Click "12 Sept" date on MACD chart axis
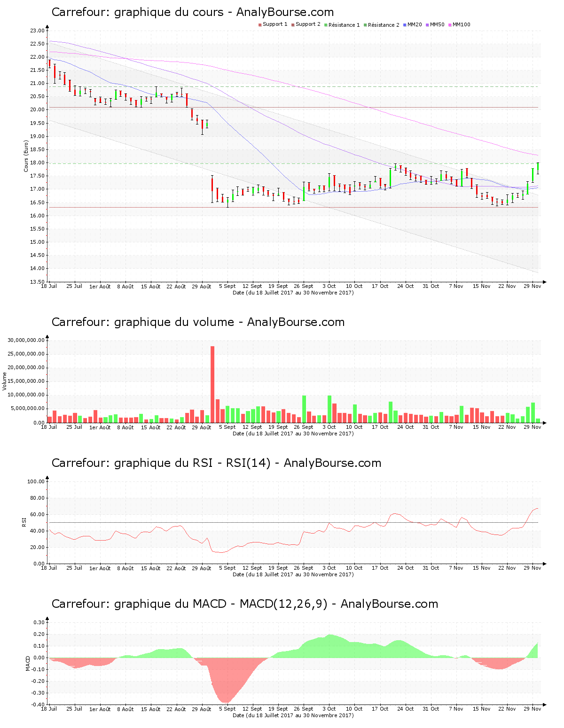This screenshot has width=564, height=728. pos(252,709)
